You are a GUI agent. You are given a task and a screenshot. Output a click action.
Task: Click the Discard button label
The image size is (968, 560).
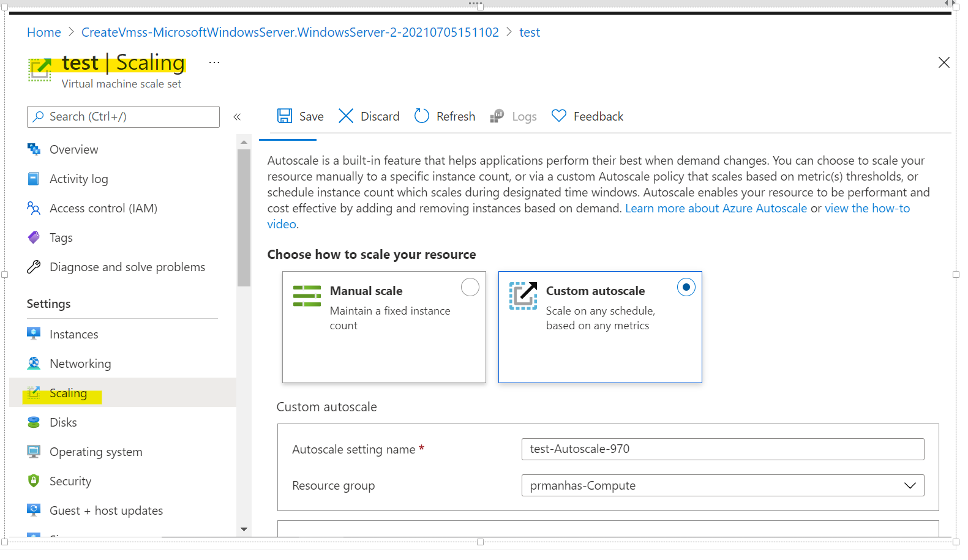[x=380, y=116]
